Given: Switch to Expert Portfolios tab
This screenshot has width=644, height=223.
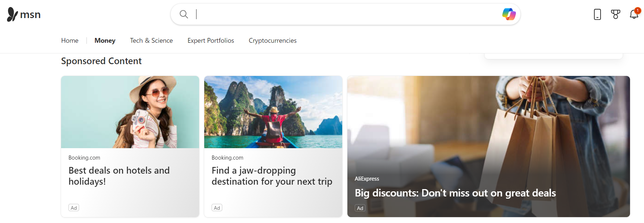Looking at the screenshot, I should click(x=210, y=41).
